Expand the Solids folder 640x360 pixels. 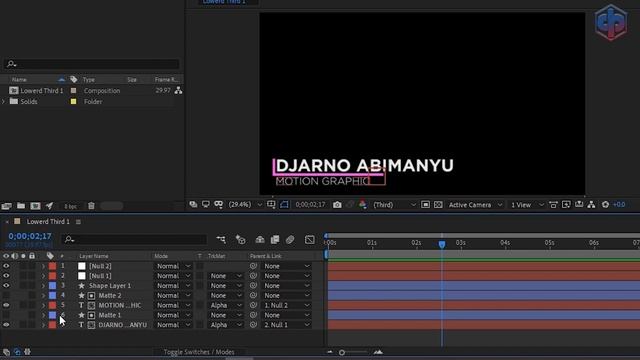point(4,102)
